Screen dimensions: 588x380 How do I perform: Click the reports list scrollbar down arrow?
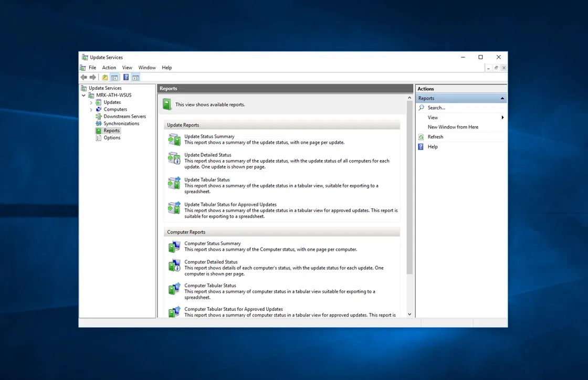pos(409,314)
